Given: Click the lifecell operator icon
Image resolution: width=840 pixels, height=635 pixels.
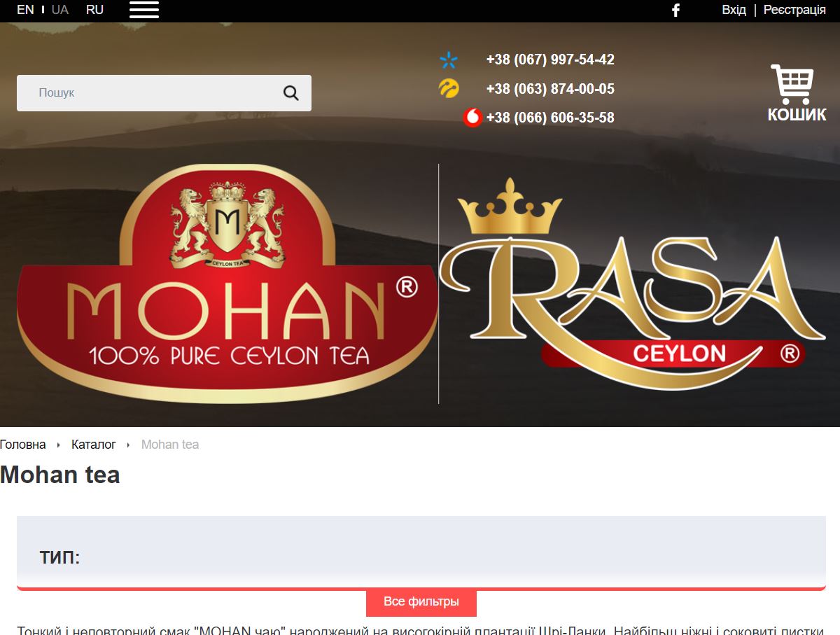Looking at the screenshot, I should click(x=449, y=88).
